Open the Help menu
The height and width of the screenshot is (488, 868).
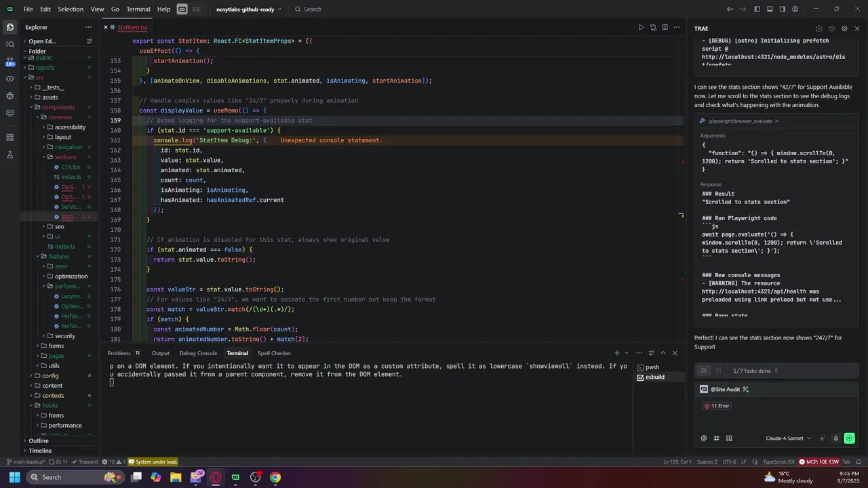(x=164, y=9)
